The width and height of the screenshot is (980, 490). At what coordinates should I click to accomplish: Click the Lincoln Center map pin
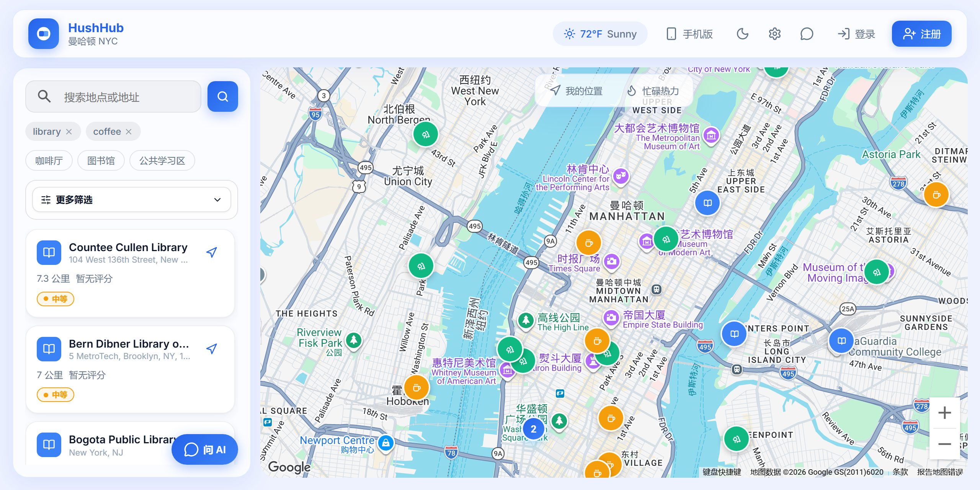621,176
